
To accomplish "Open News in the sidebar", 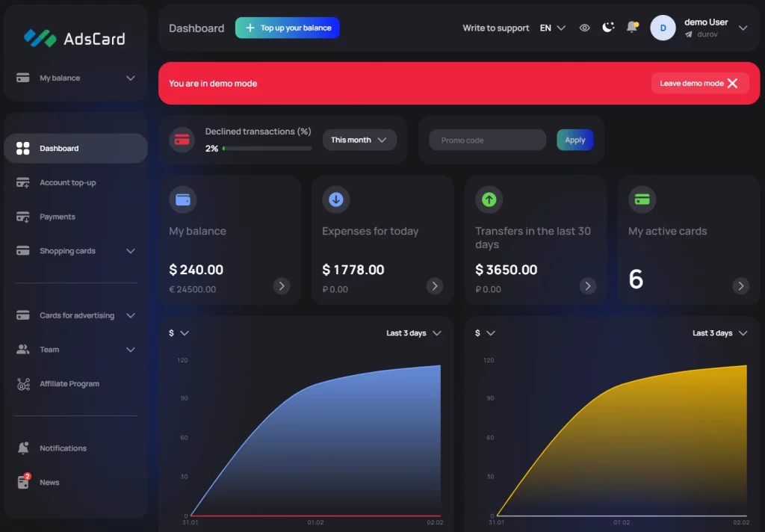I will pos(49,483).
